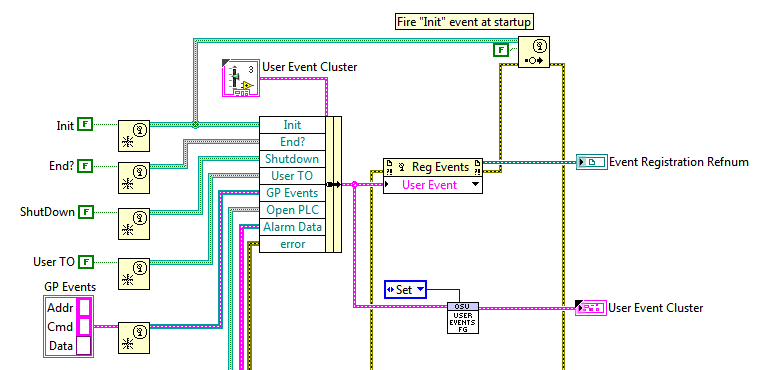
Task: Click the Init constant label
Action: [65, 126]
